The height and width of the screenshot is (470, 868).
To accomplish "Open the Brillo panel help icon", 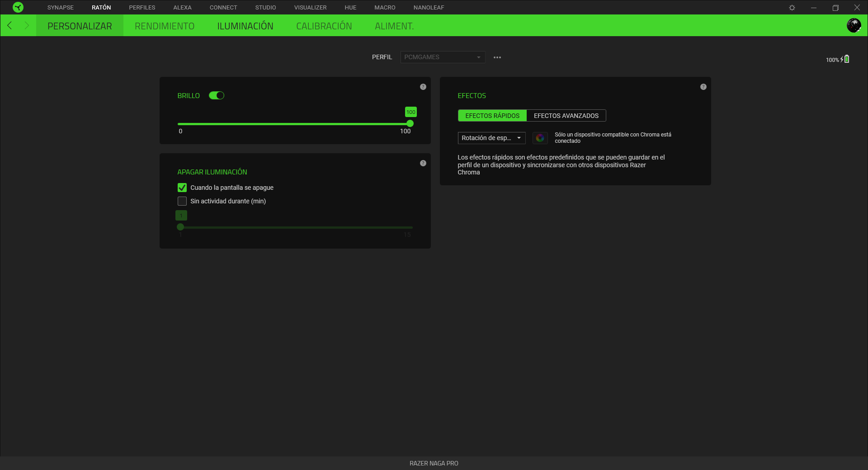I will [x=423, y=87].
